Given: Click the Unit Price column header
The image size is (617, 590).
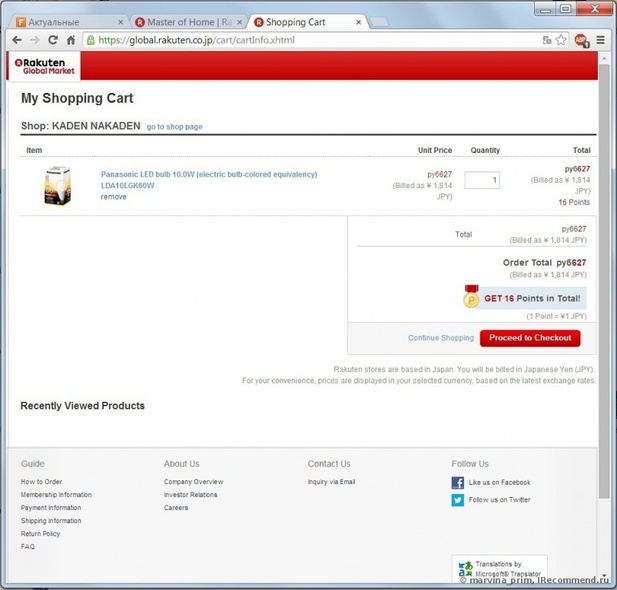Looking at the screenshot, I should coord(435,150).
